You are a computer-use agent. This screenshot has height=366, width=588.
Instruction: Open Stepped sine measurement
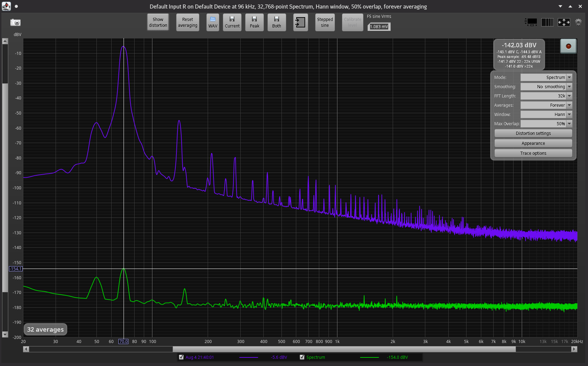(x=325, y=22)
